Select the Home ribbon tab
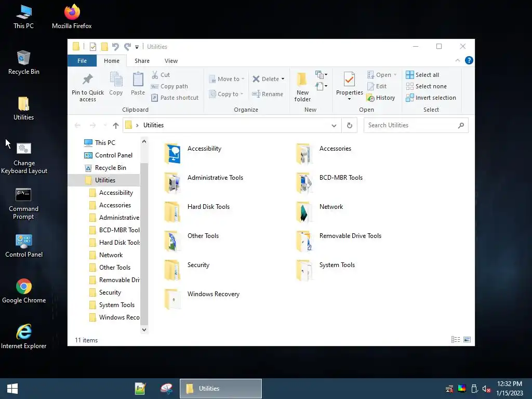The height and width of the screenshot is (399, 532). coord(112,61)
